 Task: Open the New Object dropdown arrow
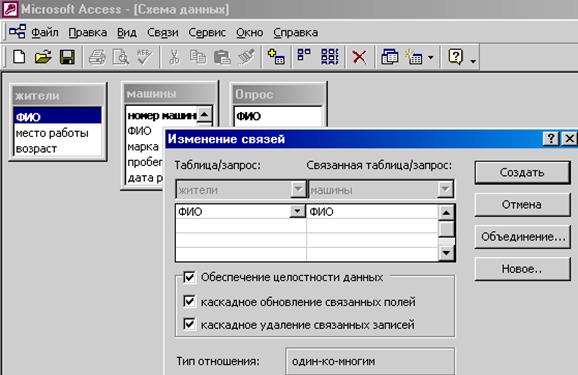pos(431,58)
